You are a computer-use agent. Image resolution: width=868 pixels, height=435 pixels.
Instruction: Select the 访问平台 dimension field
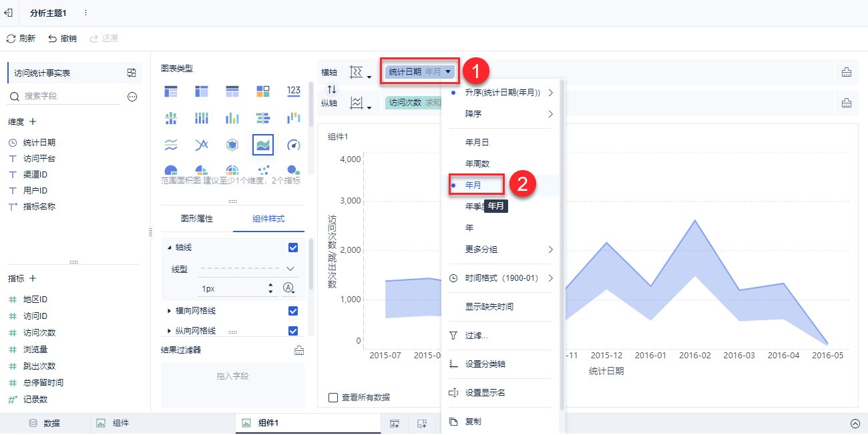click(39, 159)
